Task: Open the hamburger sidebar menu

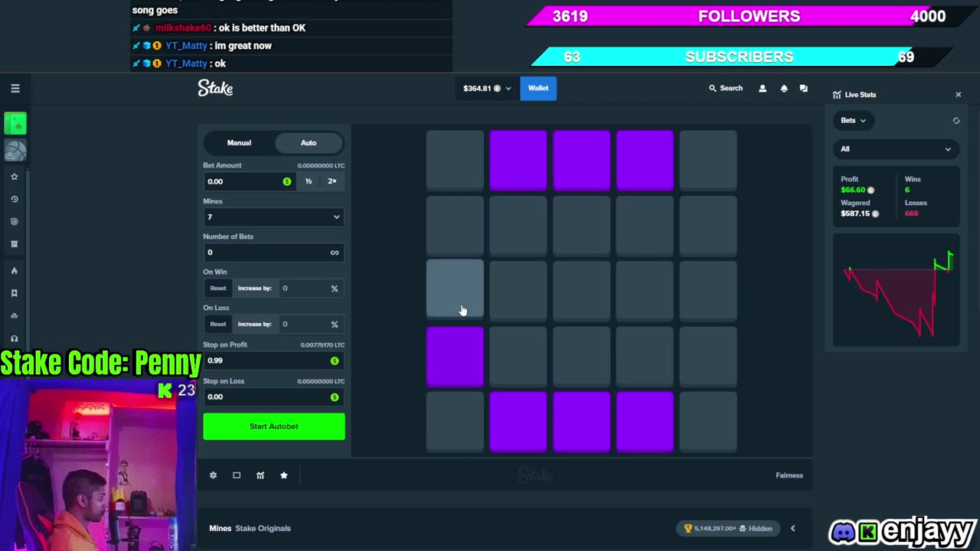Action: click(15, 89)
